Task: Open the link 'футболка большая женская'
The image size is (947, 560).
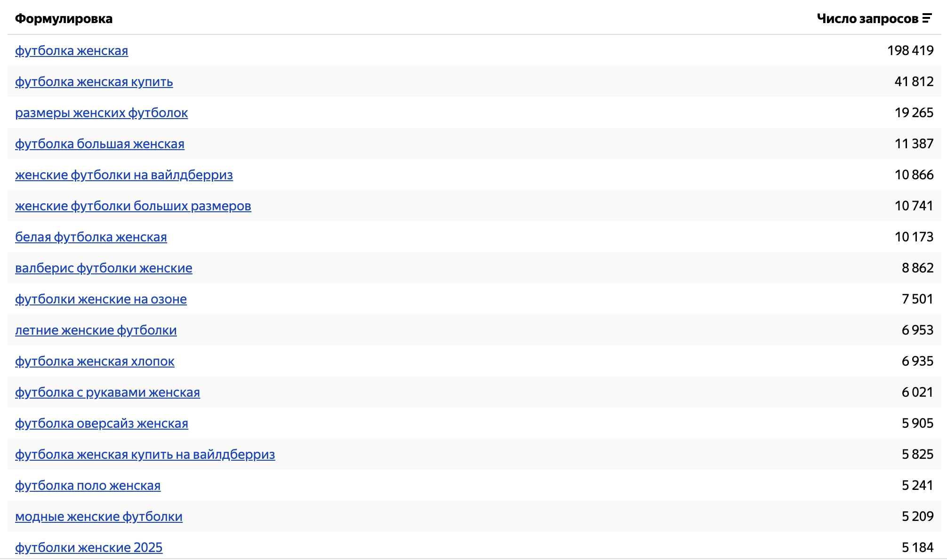Action: pos(100,144)
